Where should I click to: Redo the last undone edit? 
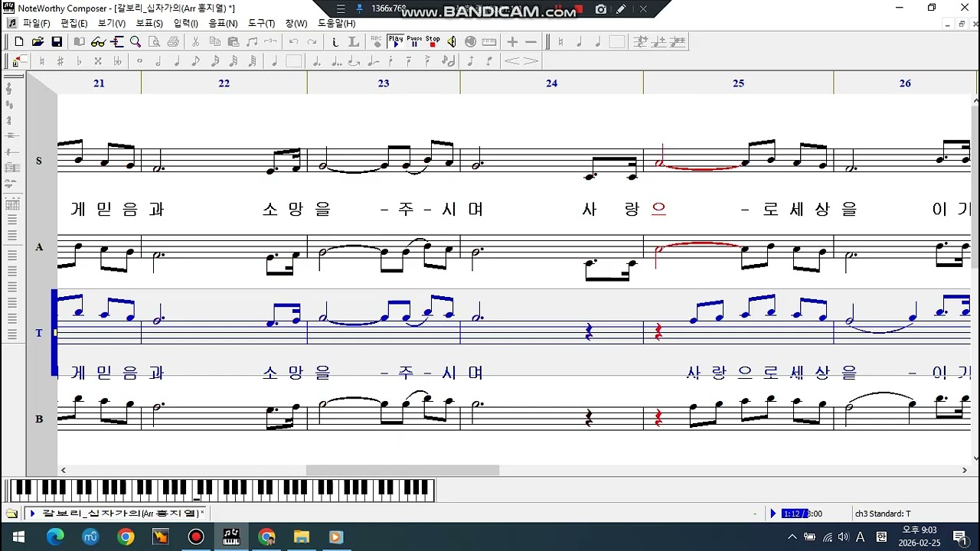point(312,42)
